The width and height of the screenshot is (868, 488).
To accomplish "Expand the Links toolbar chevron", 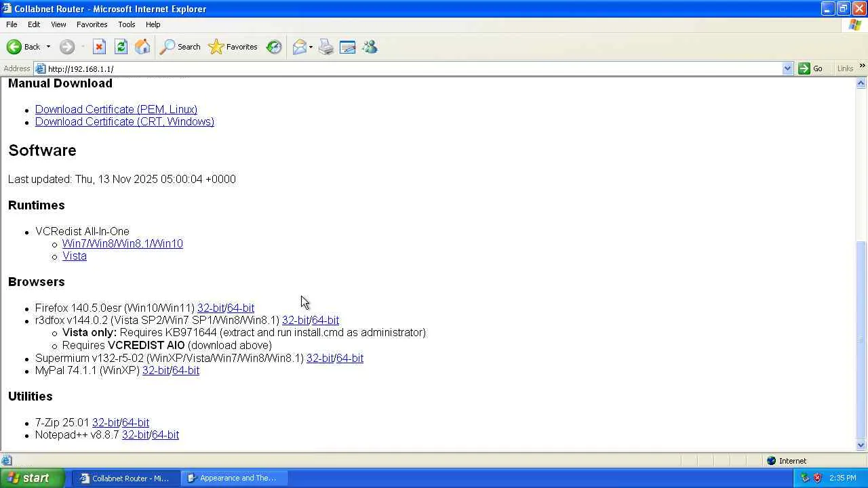I will pos(862,66).
